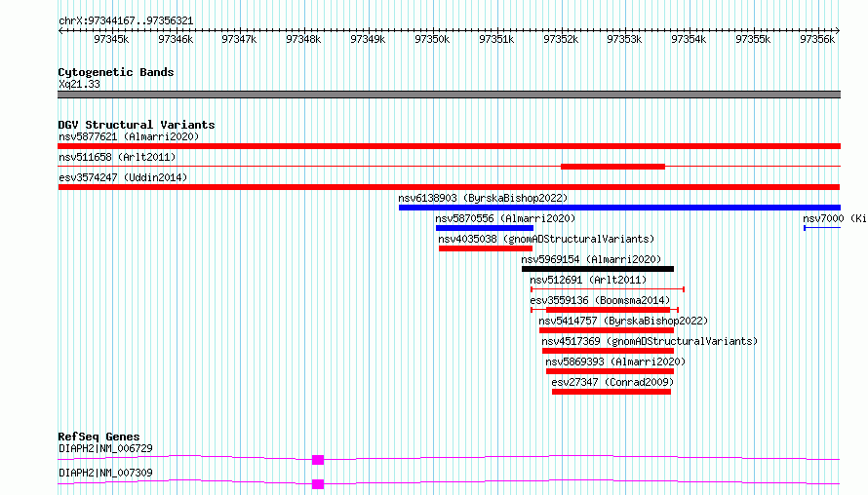Click the nsv6138903 (ByrskaBishop2022) label
The image size is (868, 495).
(x=483, y=198)
